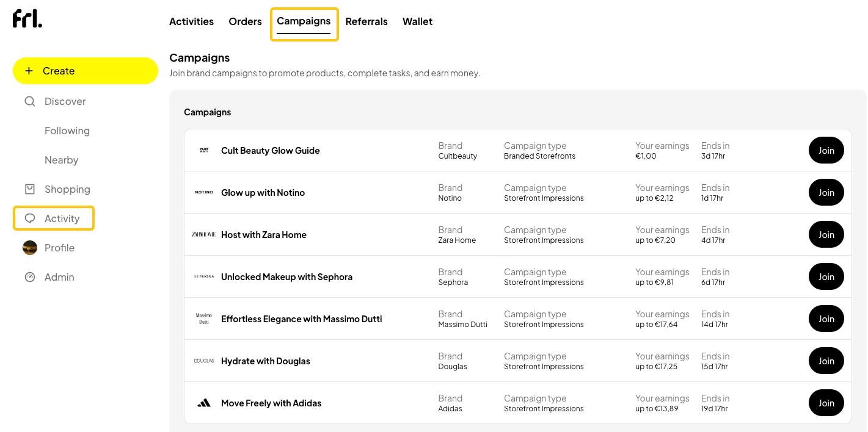Open the Wallet tab

[x=417, y=21]
